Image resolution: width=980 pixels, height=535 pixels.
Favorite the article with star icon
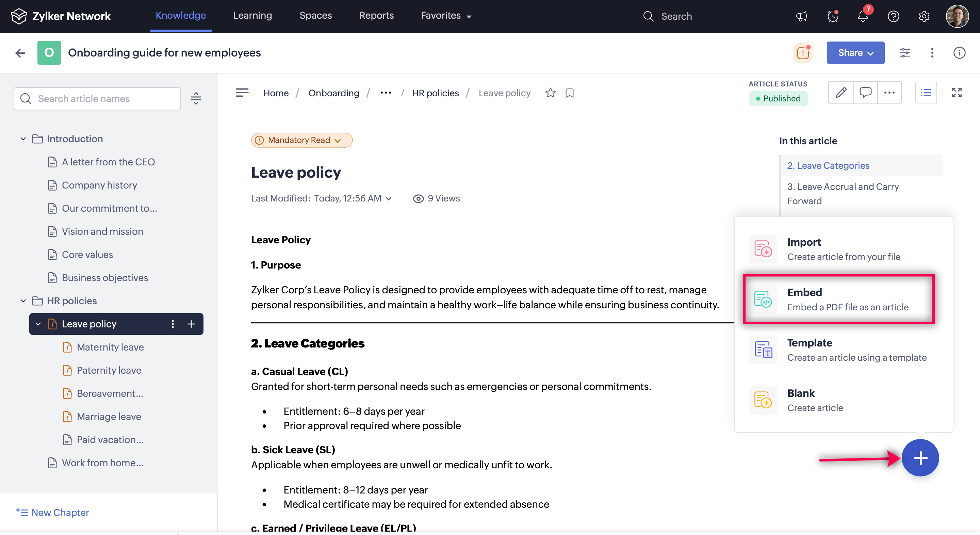click(550, 93)
